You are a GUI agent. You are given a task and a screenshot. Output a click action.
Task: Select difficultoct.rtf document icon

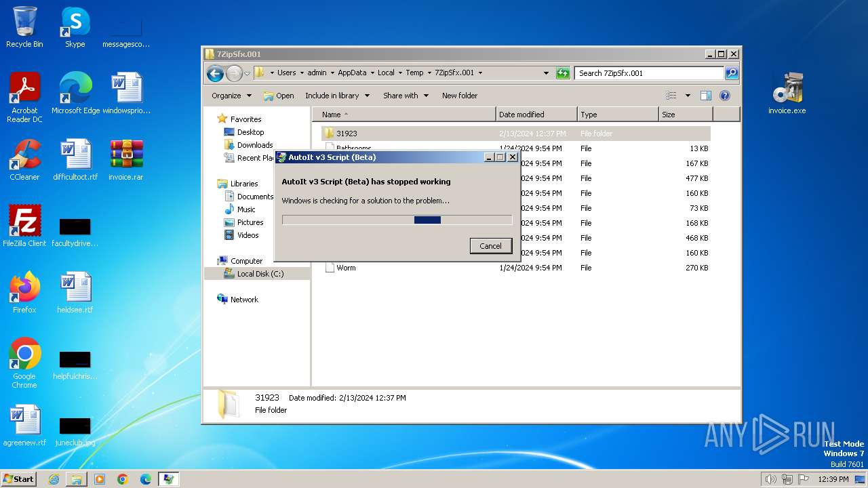(75, 160)
